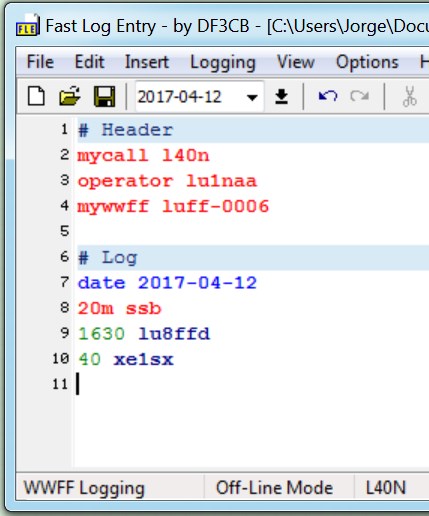
Task: Open the Edit menu
Action: click(89, 62)
